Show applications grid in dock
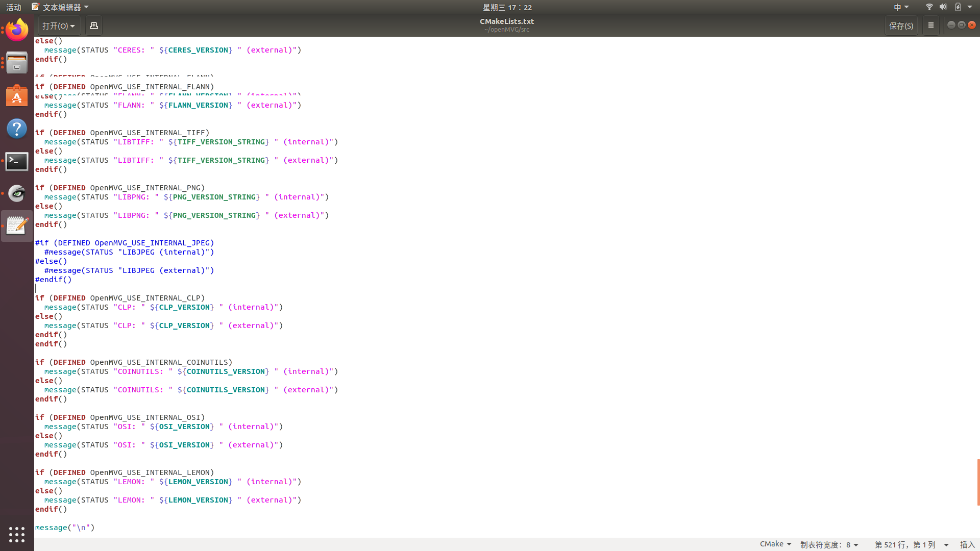Viewport: 980px width, 551px height. (17, 534)
